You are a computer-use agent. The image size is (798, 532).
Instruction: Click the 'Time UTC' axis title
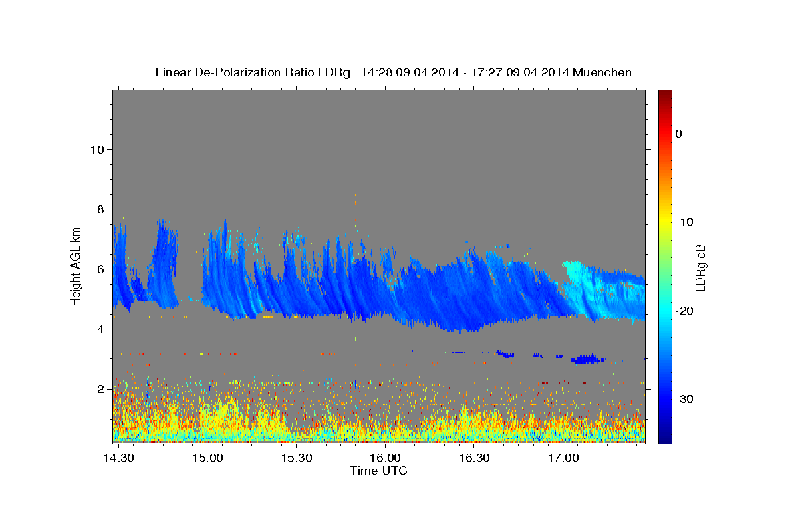[x=378, y=471]
